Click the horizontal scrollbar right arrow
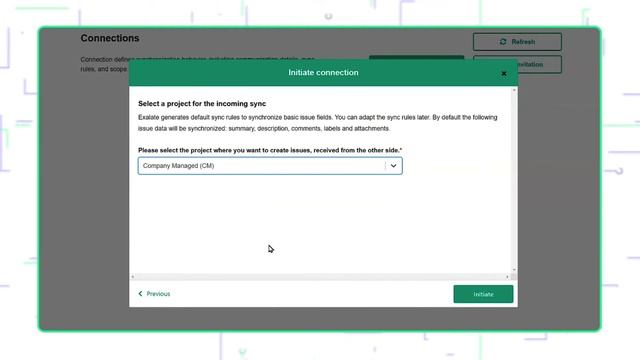 507,277
